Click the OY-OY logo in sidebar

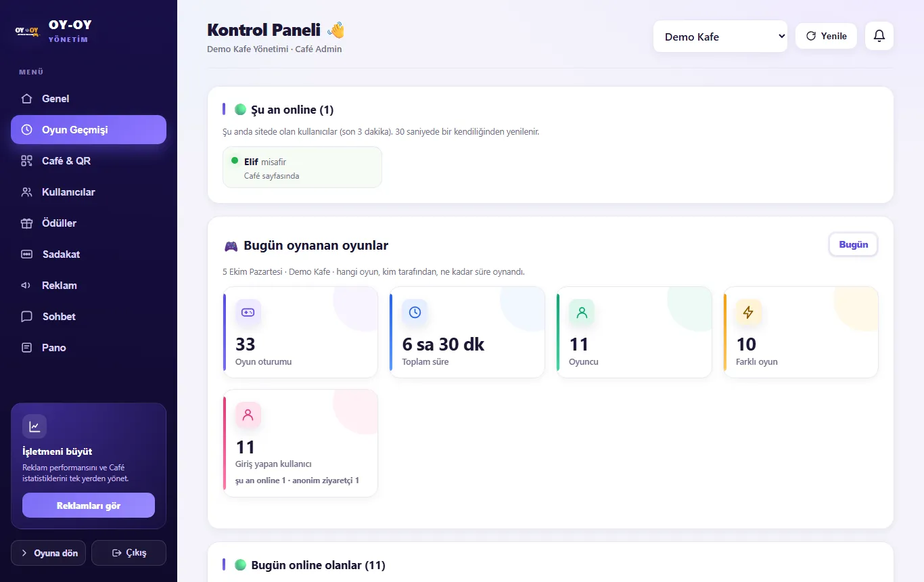click(x=27, y=31)
